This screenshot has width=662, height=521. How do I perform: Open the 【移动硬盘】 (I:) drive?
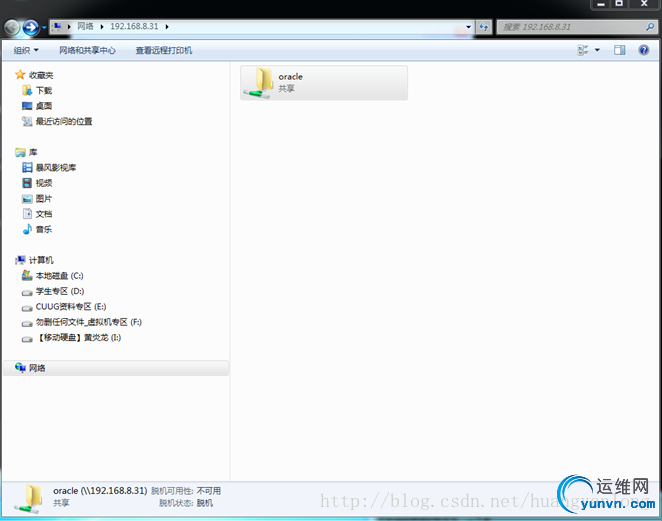pos(79,337)
